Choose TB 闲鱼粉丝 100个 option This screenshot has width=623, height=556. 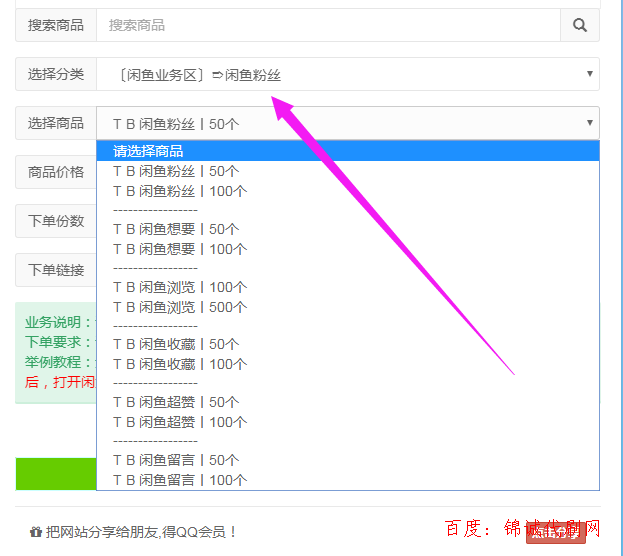coord(180,191)
